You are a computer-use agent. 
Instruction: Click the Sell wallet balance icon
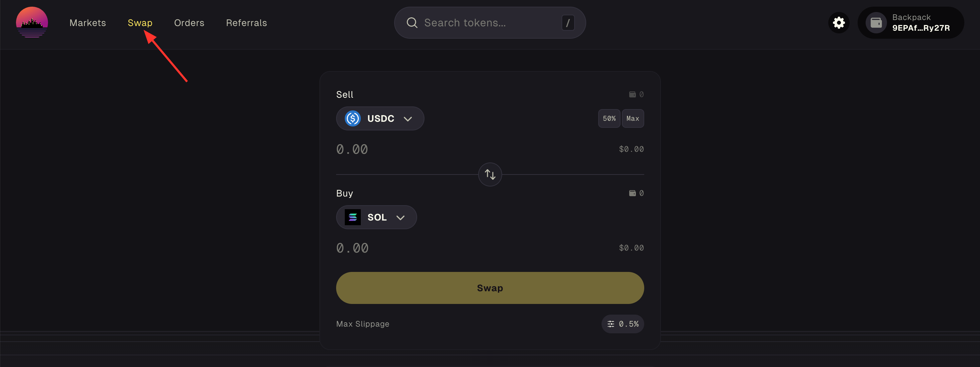click(x=632, y=94)
